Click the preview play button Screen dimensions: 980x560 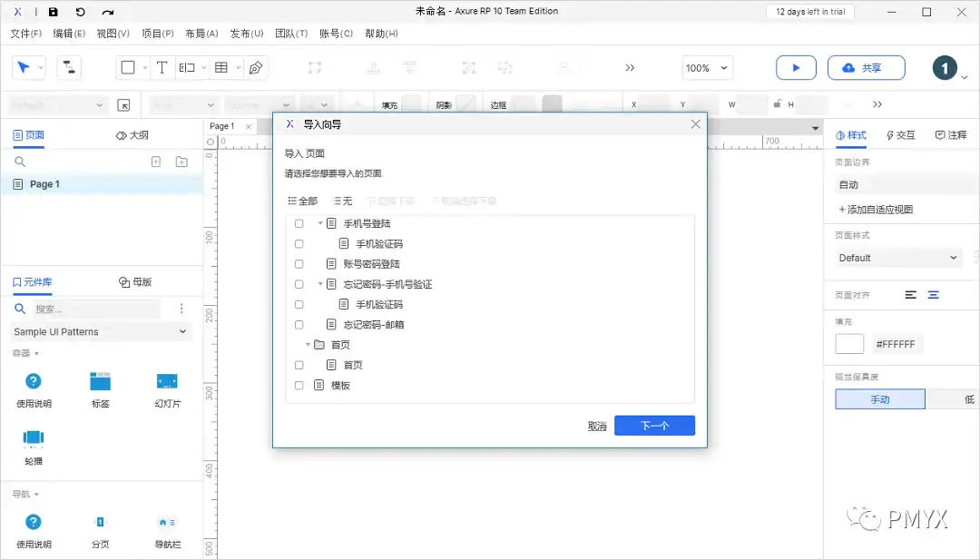tap(796, 67)
